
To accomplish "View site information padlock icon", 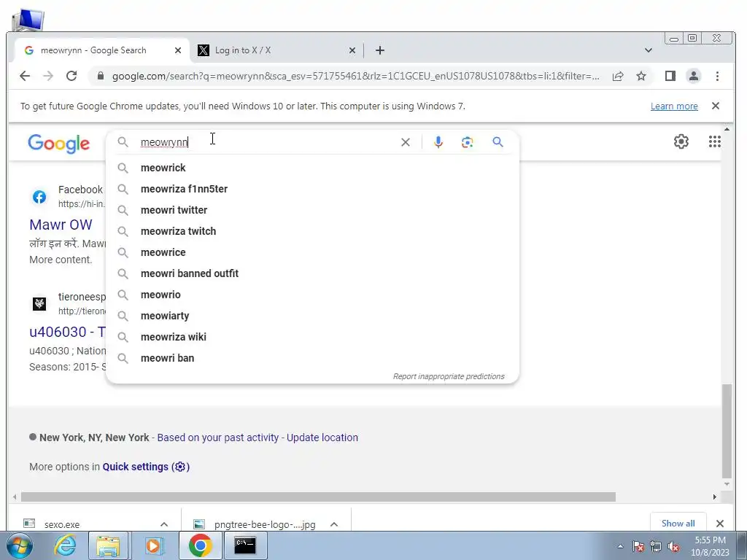I will (101, 76).
